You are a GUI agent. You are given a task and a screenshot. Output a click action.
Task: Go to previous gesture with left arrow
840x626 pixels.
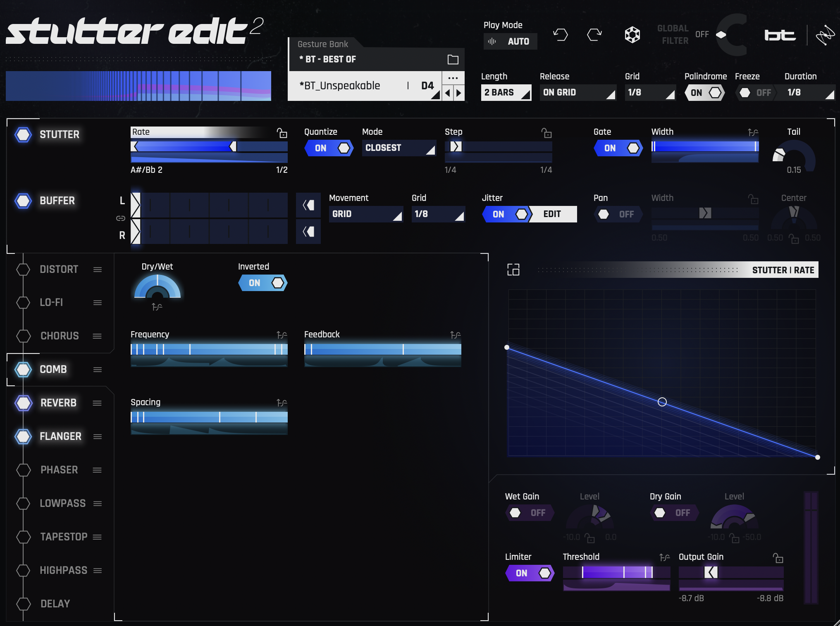coord(448,93)
